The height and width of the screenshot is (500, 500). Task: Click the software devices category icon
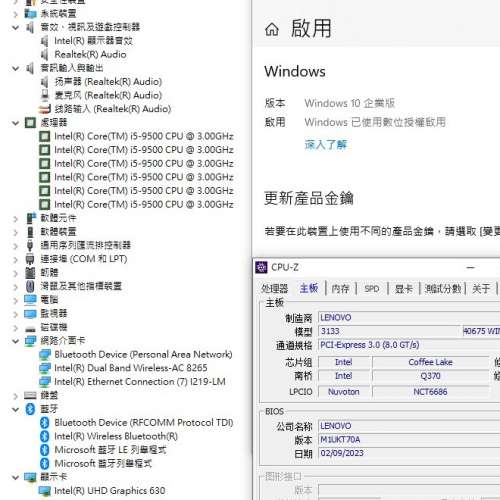coord(30,232)
